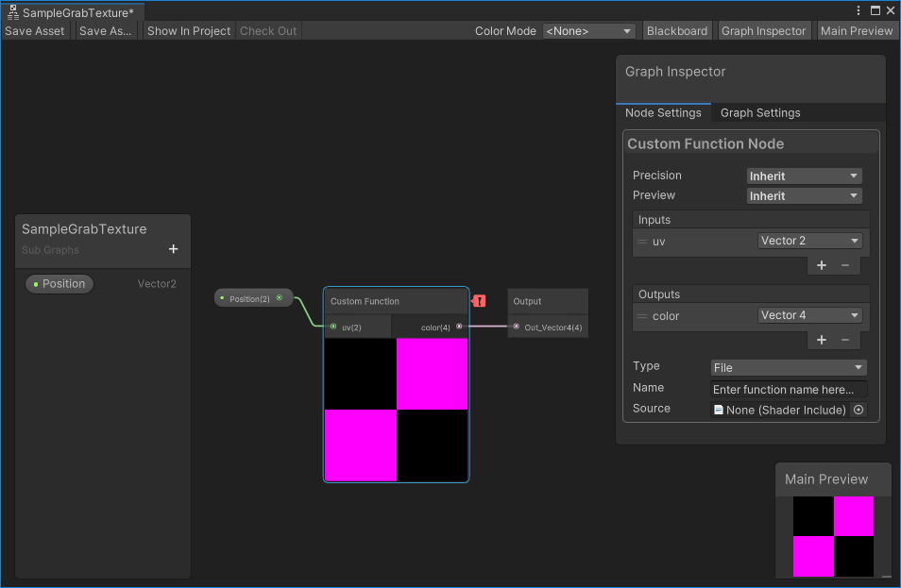
Task: Click the Graph Inspector panel title
Action: 675,72
